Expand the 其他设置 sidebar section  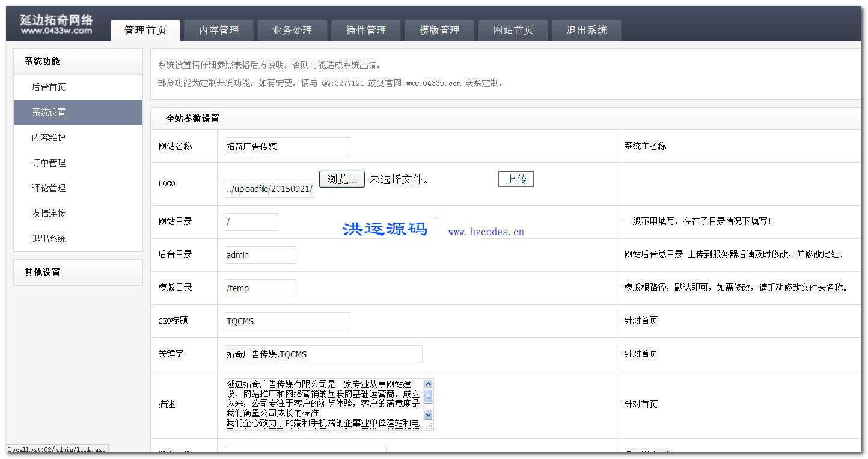point(78,273)
